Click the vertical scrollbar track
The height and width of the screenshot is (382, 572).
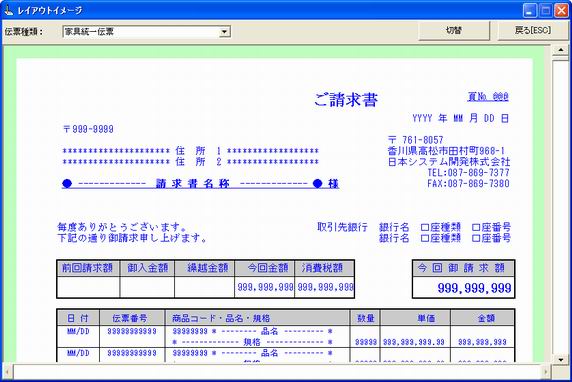pos(561,204)
